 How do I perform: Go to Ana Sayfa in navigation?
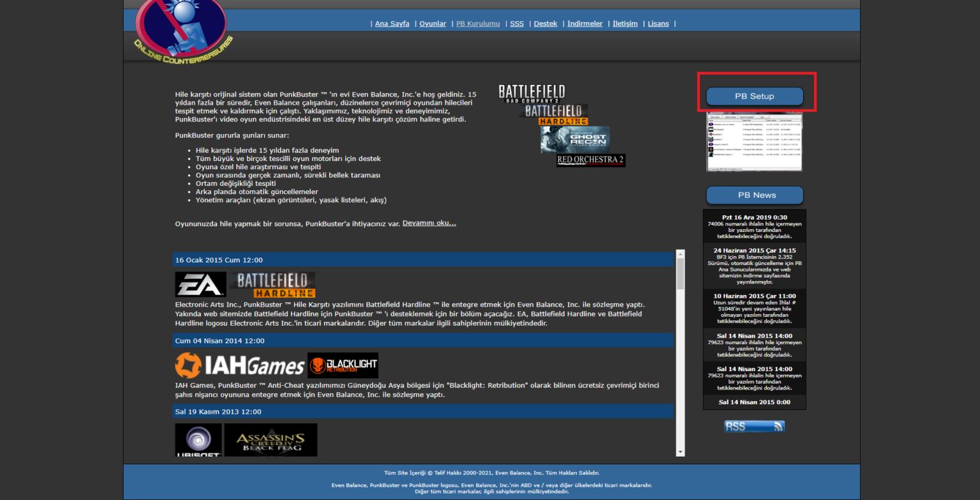click(392, 24)
